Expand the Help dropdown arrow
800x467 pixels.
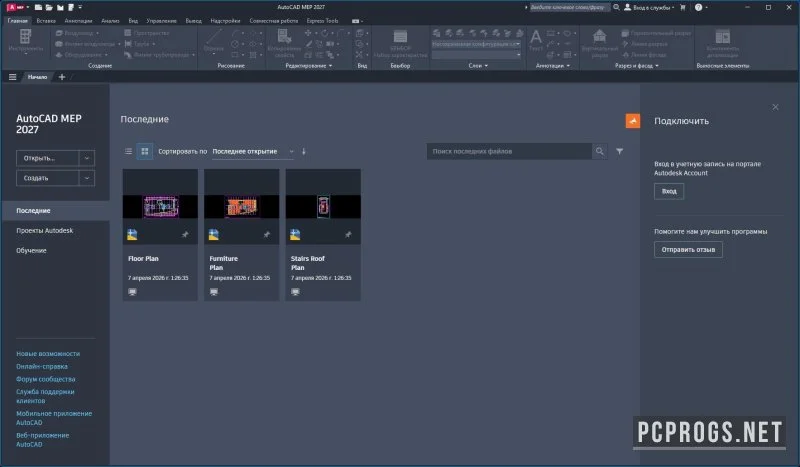[706, 7]
